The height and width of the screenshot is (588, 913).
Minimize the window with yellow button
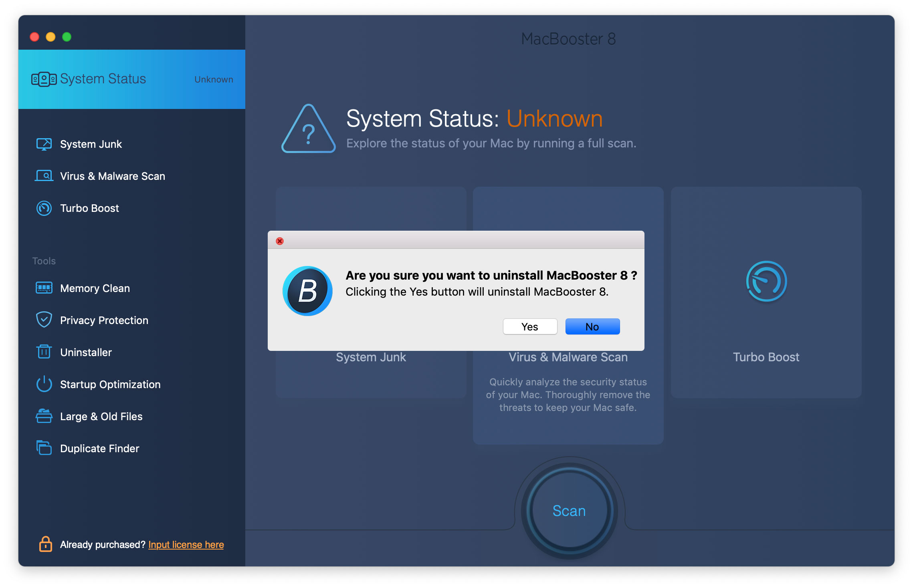[x=50, y=37]
